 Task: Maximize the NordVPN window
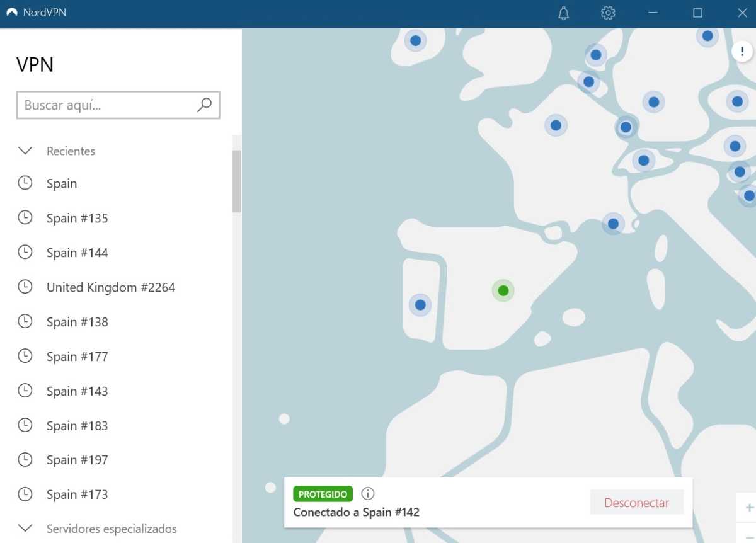click(x=697, y=13)
